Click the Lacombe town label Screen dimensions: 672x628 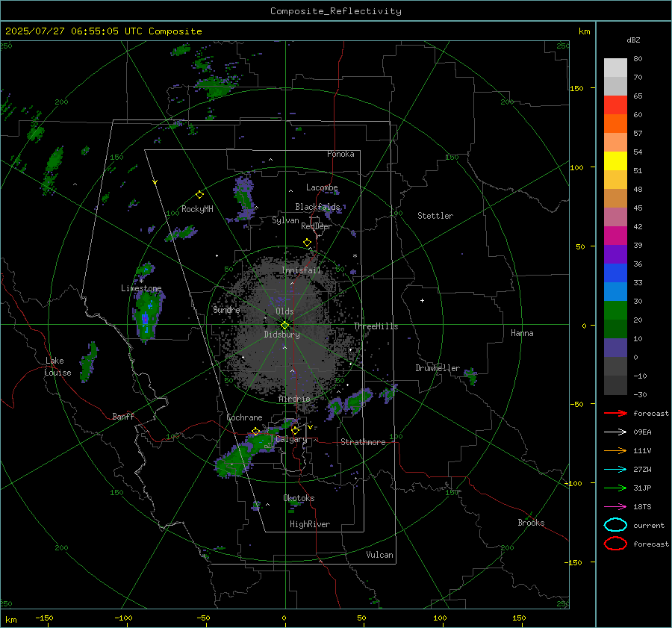point(322,187)
